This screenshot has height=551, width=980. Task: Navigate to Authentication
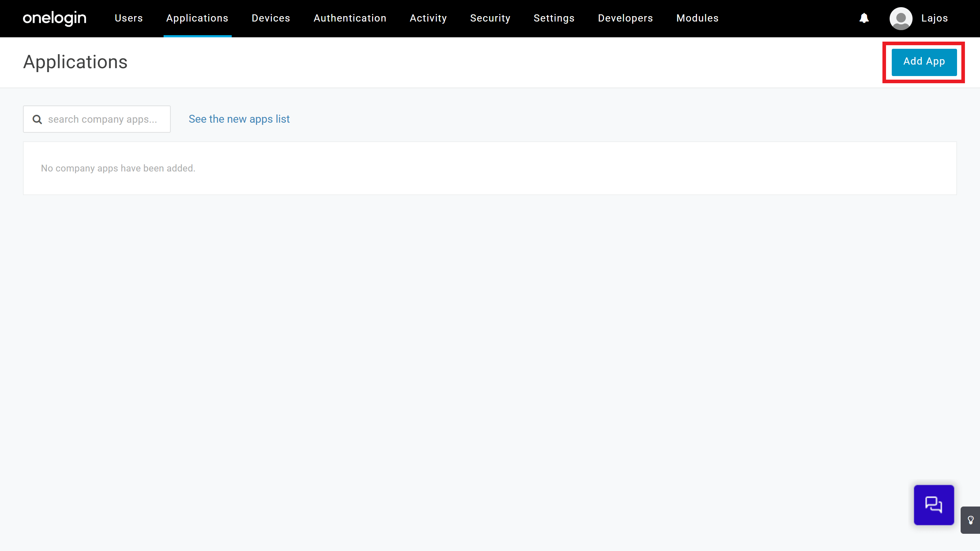pyautogui.click(x=350, y=18)
